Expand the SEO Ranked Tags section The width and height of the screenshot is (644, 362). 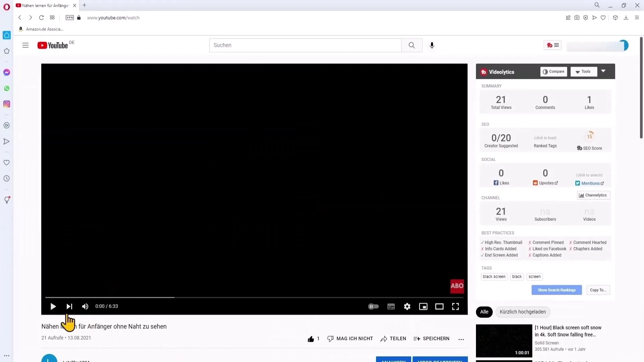tap(545, 137)
